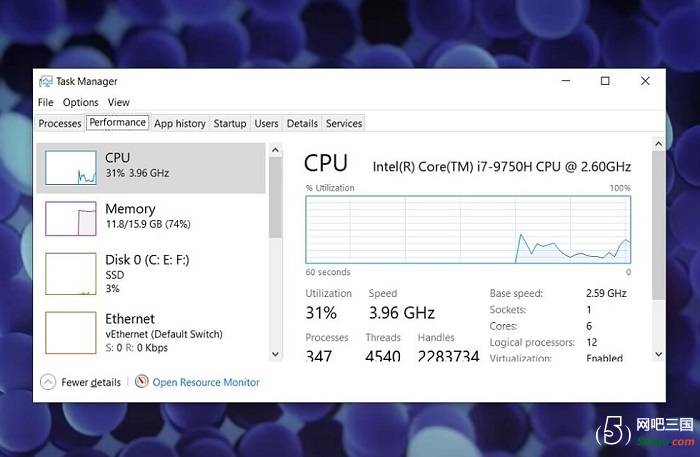Open Resource Monitor link
Viewport: 700px width, 457px height.
[206, 382]
